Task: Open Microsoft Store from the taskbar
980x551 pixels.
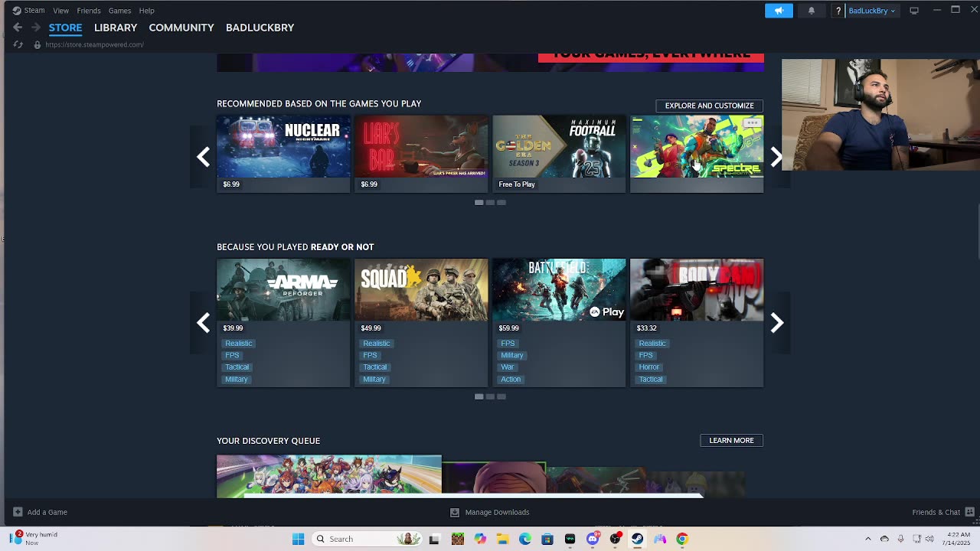Action: point(547,539)
